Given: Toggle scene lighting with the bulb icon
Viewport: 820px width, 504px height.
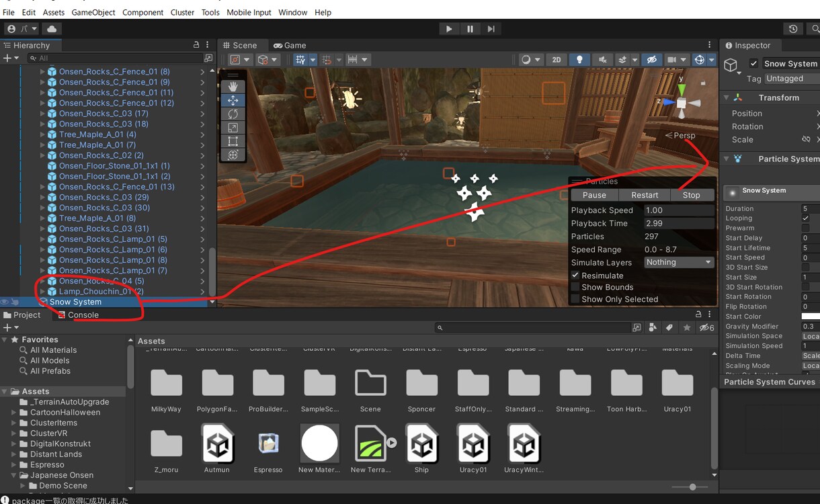Looking at the screenshot, I should (579, 60).
